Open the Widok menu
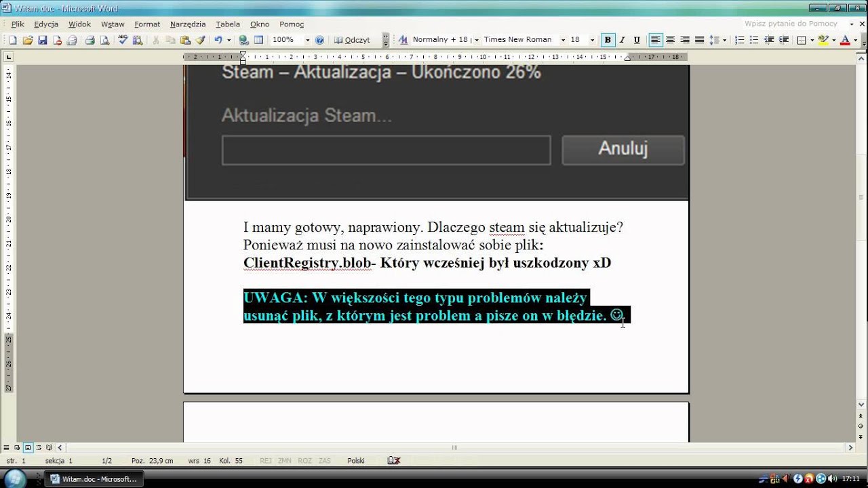 (79, 24)
